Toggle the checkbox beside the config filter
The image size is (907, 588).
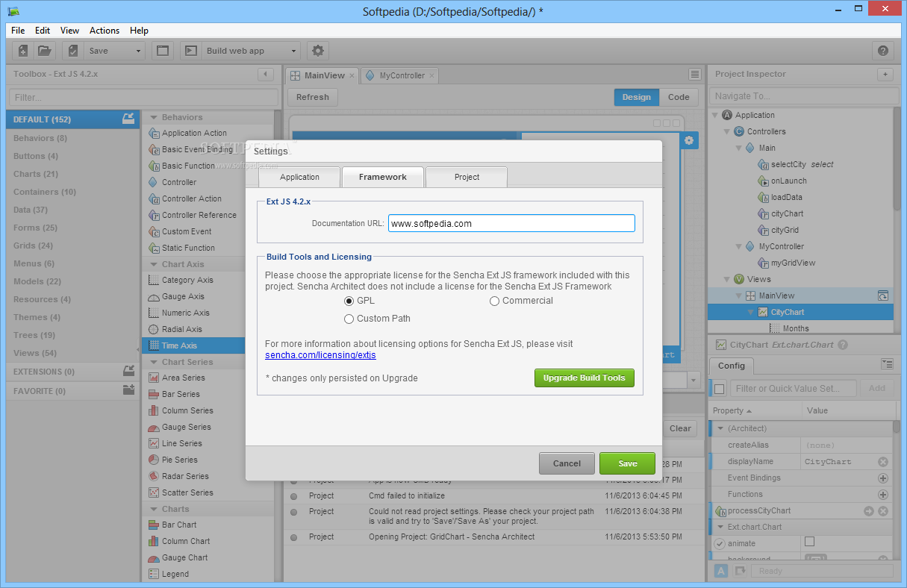click(x=720, y=388)
